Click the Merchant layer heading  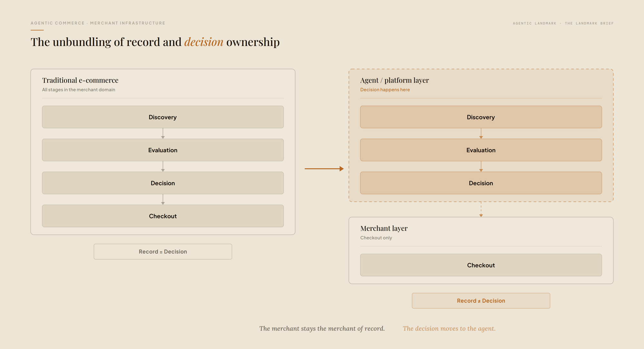click(384, 228)
